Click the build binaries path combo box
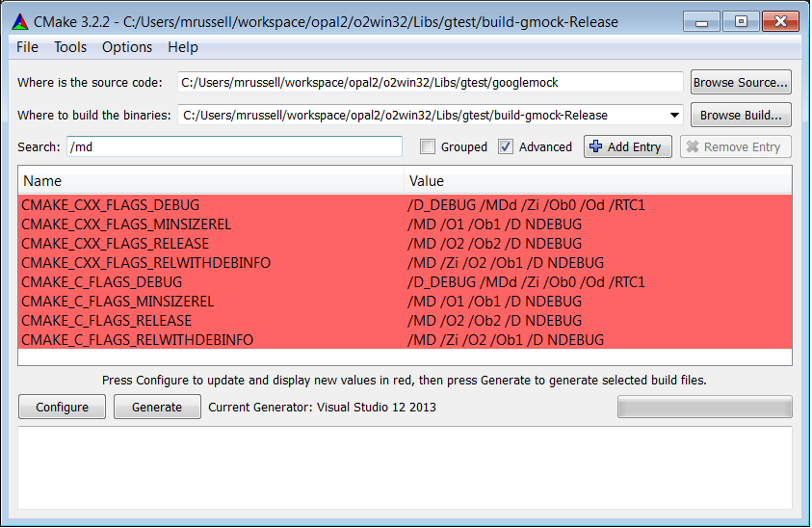 431,115
